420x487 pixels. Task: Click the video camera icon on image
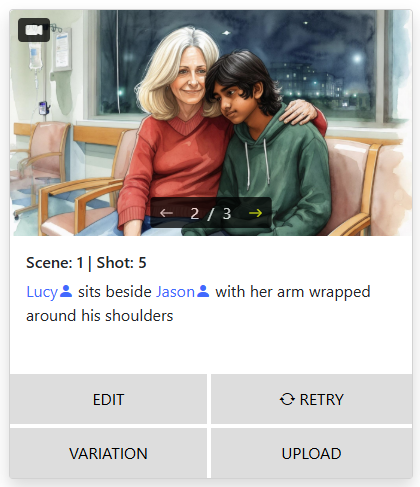34,30
